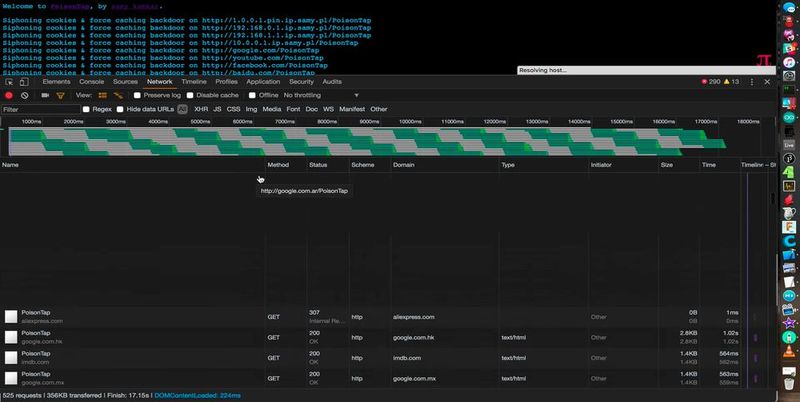Tick the Offline checkbox

click(252, 95)
